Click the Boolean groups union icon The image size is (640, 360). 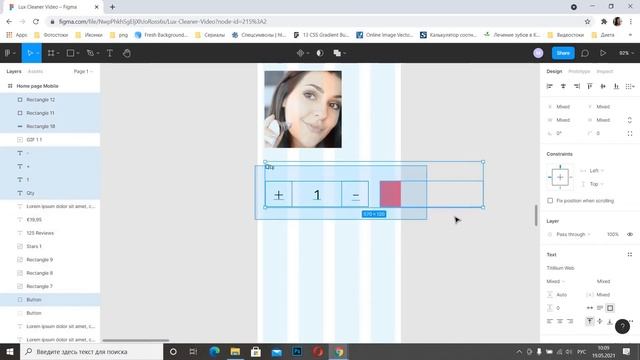[337, 53]
